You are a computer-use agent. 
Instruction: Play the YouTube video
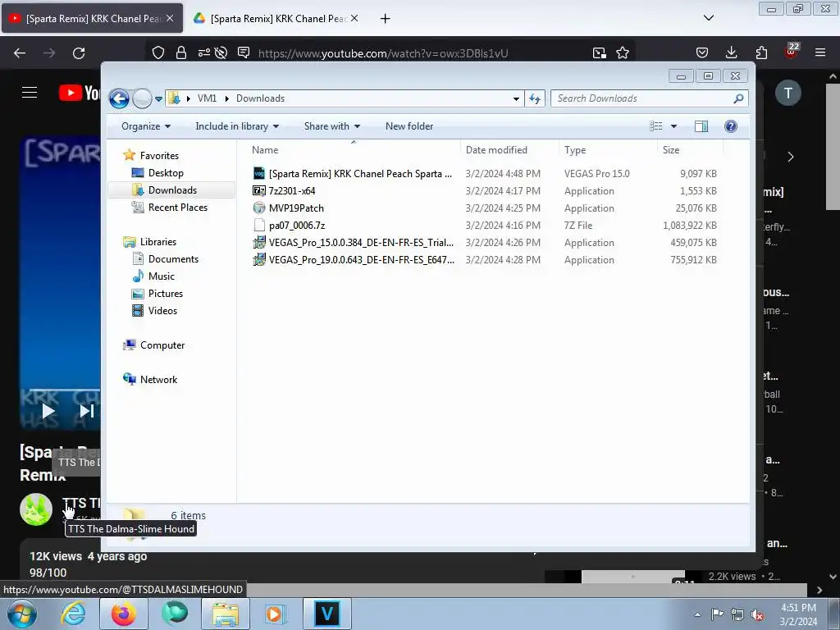click(48, 411)
